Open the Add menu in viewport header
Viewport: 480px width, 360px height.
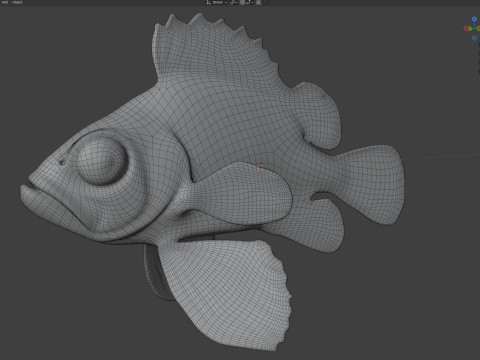[5, 2]
